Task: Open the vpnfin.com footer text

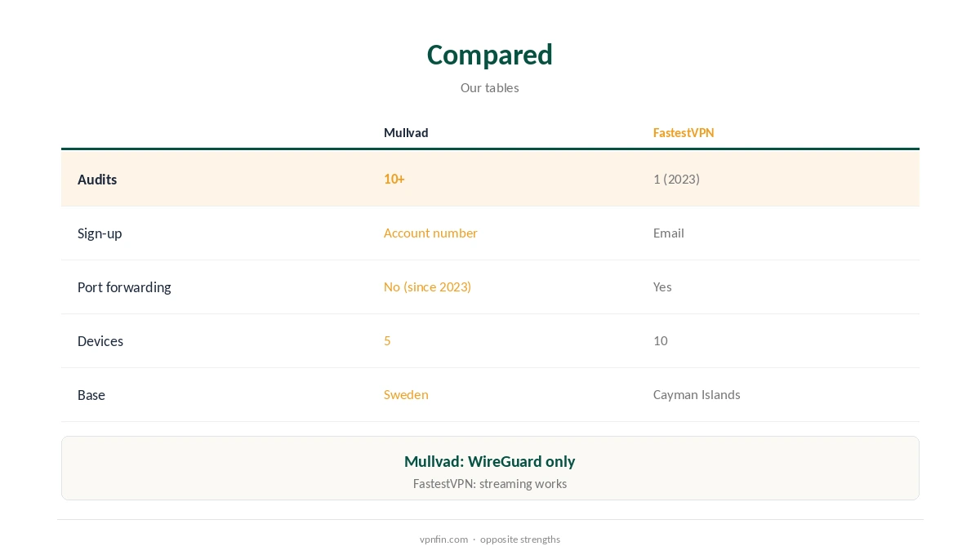Action: [x=443, y=539]
